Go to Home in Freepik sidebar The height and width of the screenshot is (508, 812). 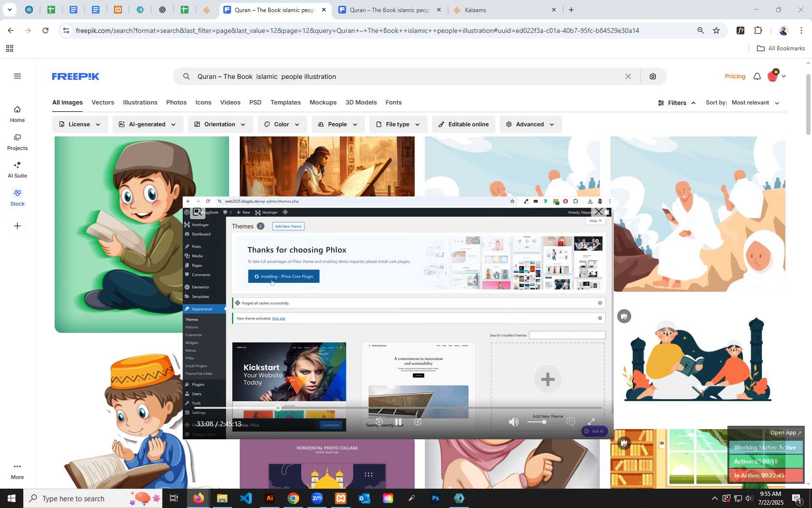click(17, 114)
